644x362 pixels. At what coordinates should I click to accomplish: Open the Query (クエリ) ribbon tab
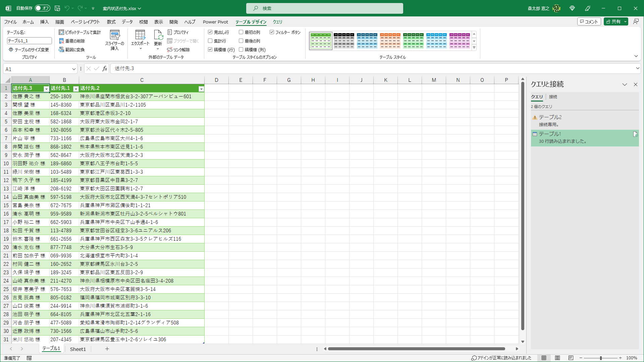point(277,22)
